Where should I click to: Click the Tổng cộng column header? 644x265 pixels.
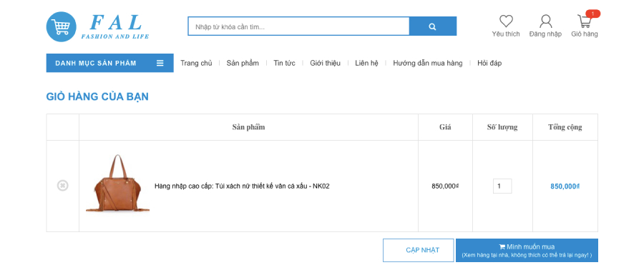(565, 126)
